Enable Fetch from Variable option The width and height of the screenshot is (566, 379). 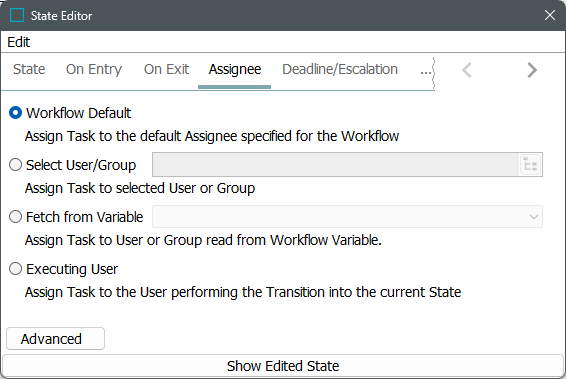[x=16, y=217]
